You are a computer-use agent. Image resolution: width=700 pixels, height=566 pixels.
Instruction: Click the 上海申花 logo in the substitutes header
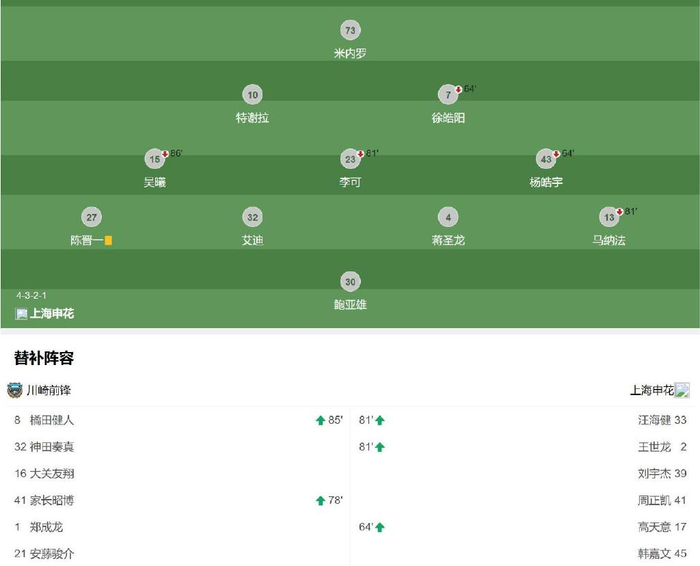[682, 390]
